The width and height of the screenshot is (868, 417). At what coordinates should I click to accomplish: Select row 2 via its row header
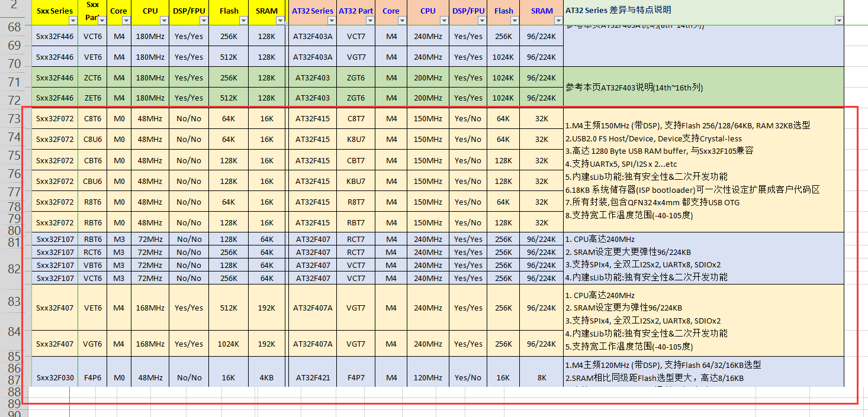[x=14, y=9]
